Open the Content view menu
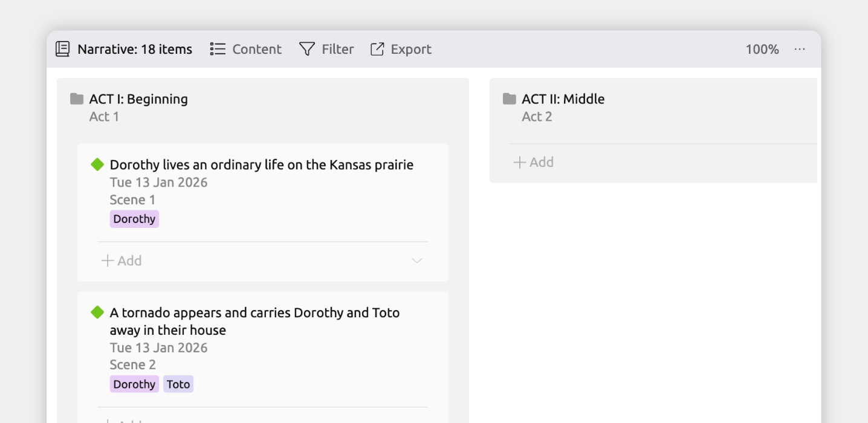This screenshot has height=423, width=868. click(245, 49)
